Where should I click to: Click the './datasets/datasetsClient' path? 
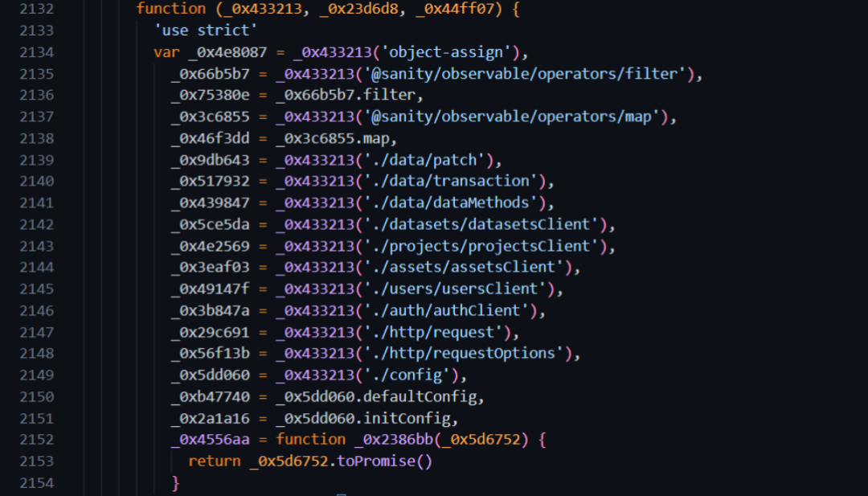[x=478, y=224]
